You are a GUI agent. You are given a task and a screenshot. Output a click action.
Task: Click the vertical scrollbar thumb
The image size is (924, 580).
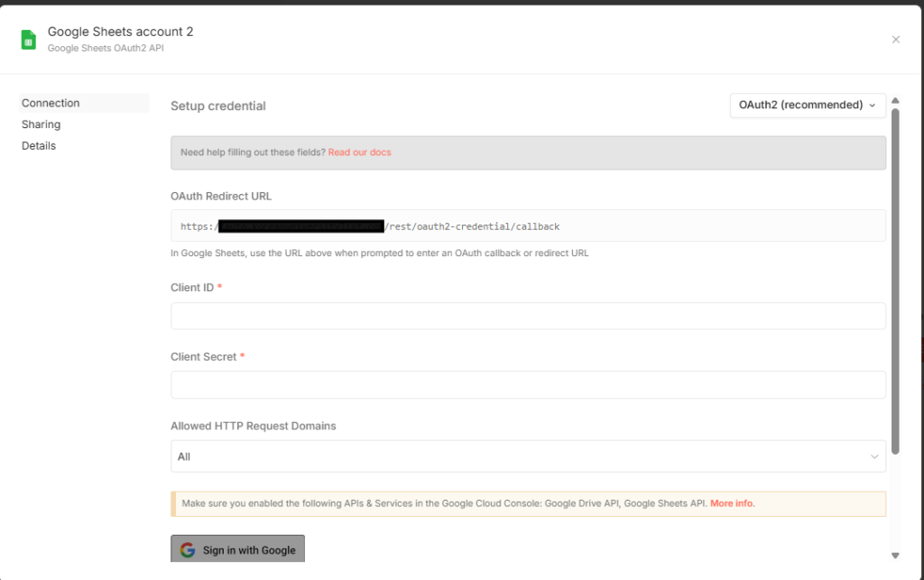click(x=895, y=280)
